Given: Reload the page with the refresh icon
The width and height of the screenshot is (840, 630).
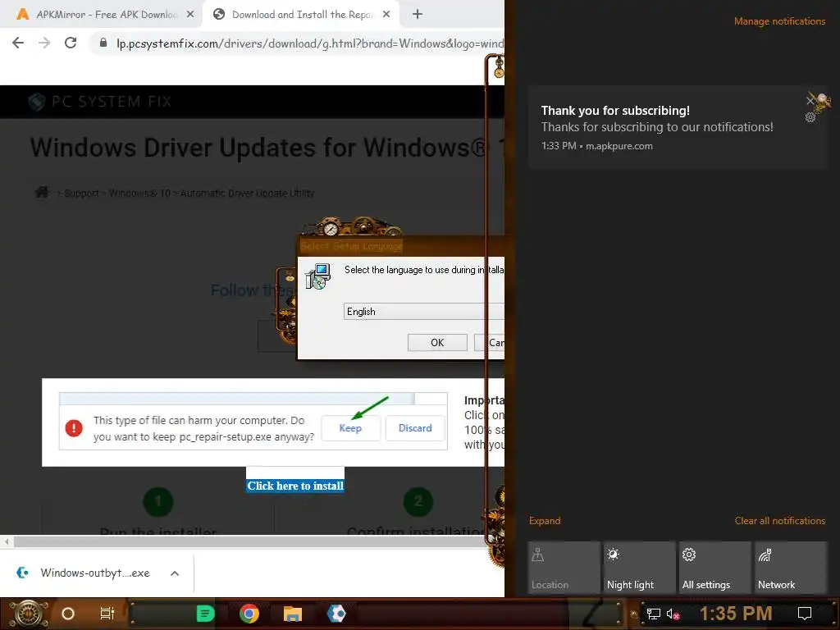Looking at the screenshot, I should [71, 43].
